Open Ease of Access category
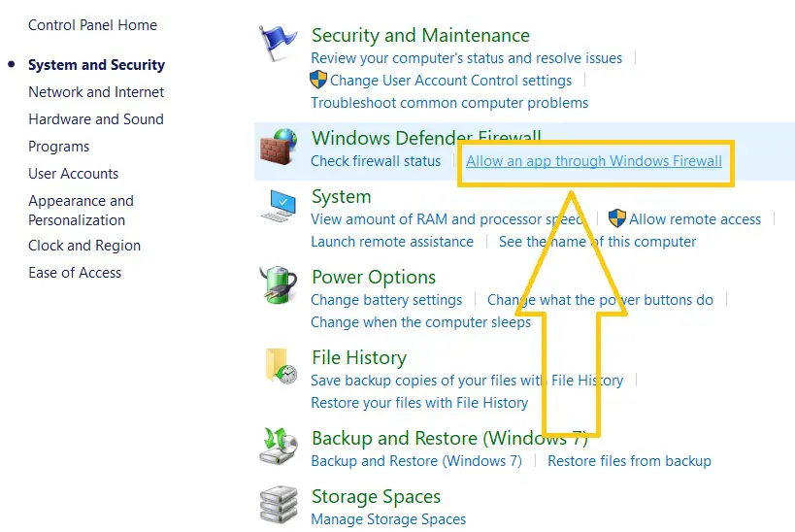Viewport: 795px width, 532px height. coord(75,273)
